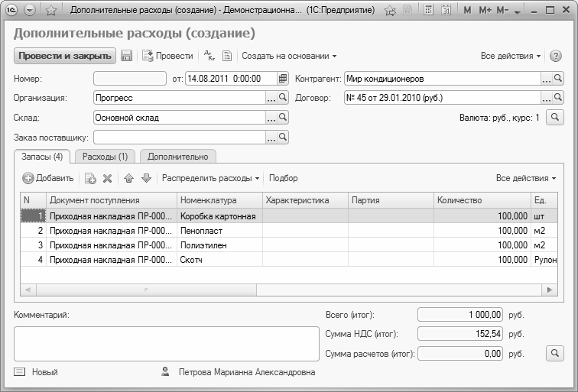Image resolution: width=578 pixels, height=392 pixels.
Task: Click the Количество column header
Action: pos(482,200)
